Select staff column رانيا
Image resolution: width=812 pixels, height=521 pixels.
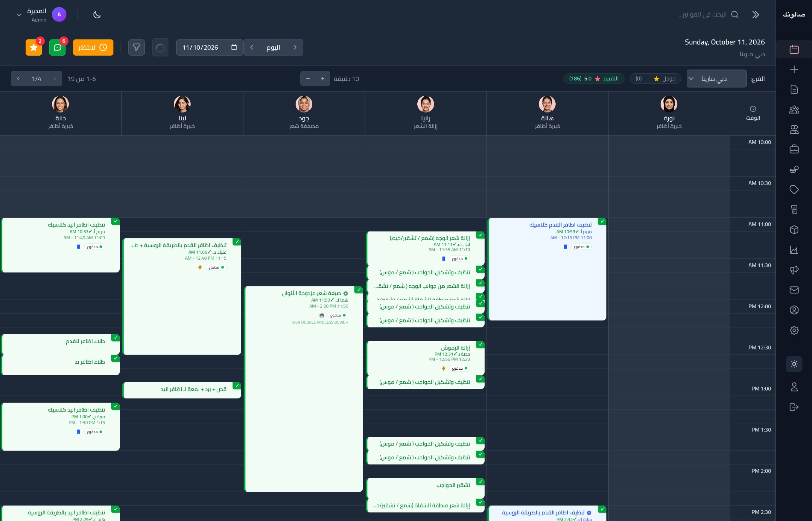point(426,113)
